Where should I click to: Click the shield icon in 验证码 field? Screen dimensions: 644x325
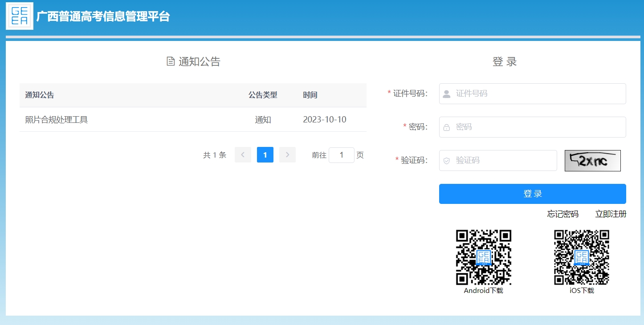click(446, 160)
